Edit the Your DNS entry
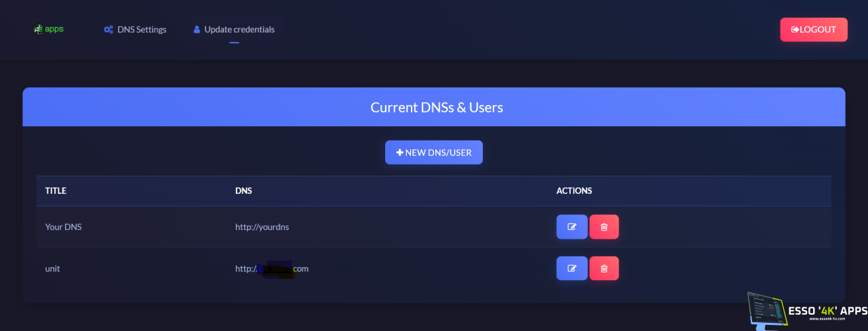This screenshot has height=331, width=868. click(x=572, y=227)
